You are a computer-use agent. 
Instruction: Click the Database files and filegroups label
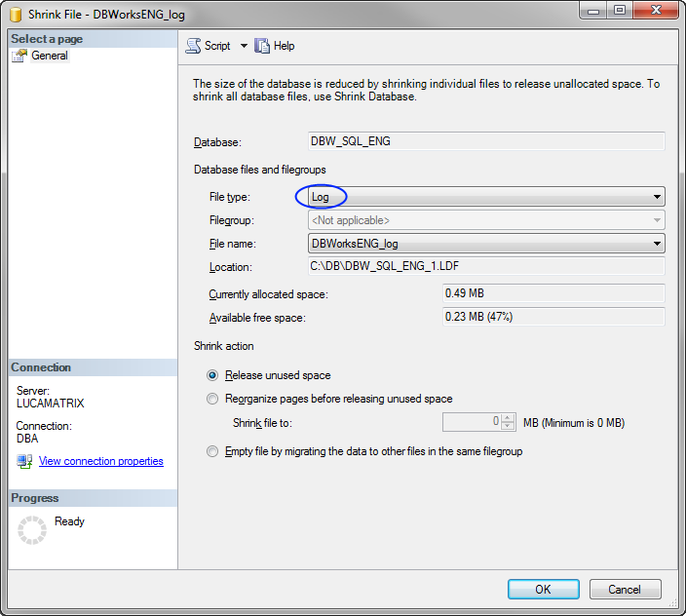click(260, 170)
